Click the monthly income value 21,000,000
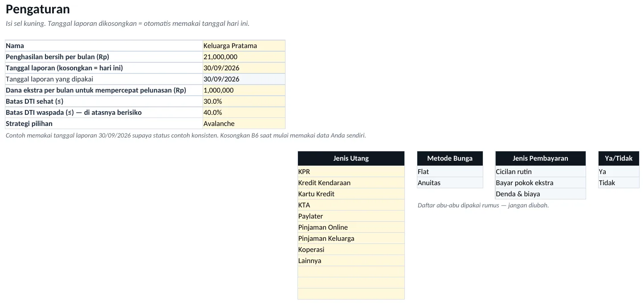 pos(244,57)
